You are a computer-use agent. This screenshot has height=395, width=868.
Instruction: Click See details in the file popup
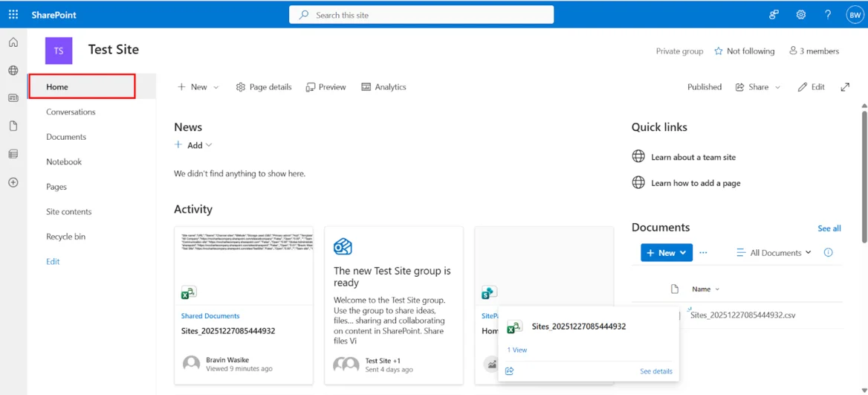(655, 371)
